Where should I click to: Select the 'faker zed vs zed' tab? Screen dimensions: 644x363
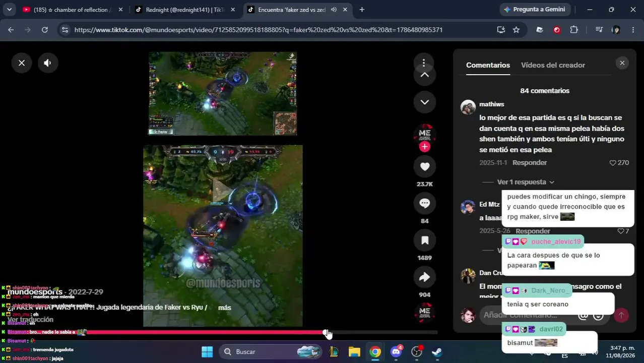coord(292,10)
